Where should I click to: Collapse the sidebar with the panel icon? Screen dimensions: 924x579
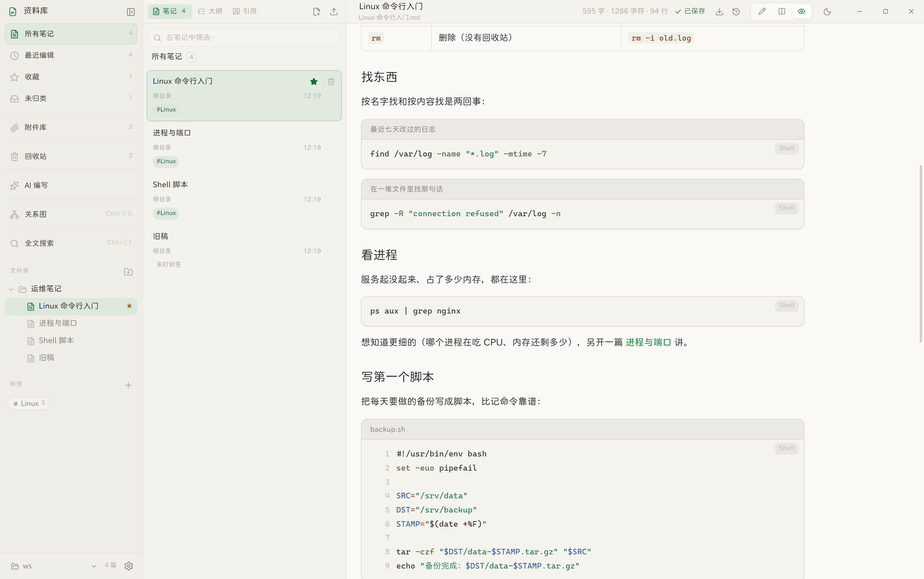(x=131, y=12)
